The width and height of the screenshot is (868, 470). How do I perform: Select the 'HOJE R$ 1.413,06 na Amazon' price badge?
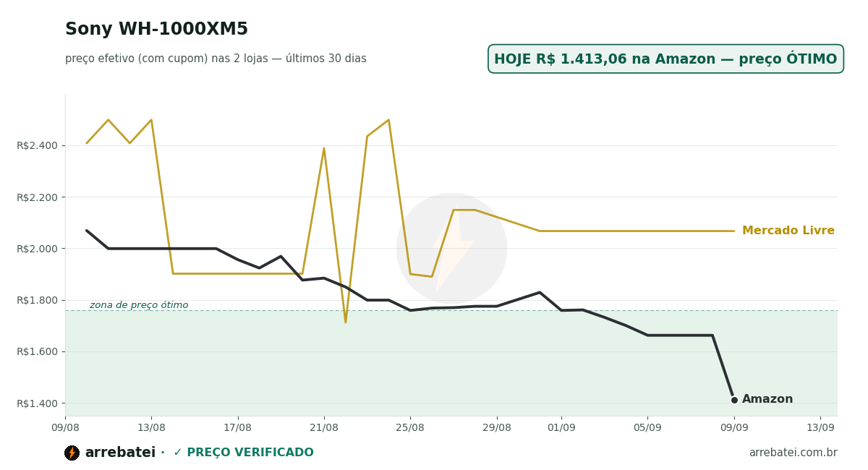pos(665,59)
